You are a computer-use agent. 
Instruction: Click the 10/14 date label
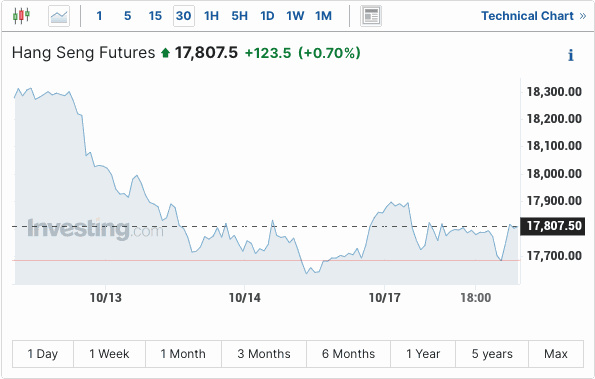pos(245,298)
